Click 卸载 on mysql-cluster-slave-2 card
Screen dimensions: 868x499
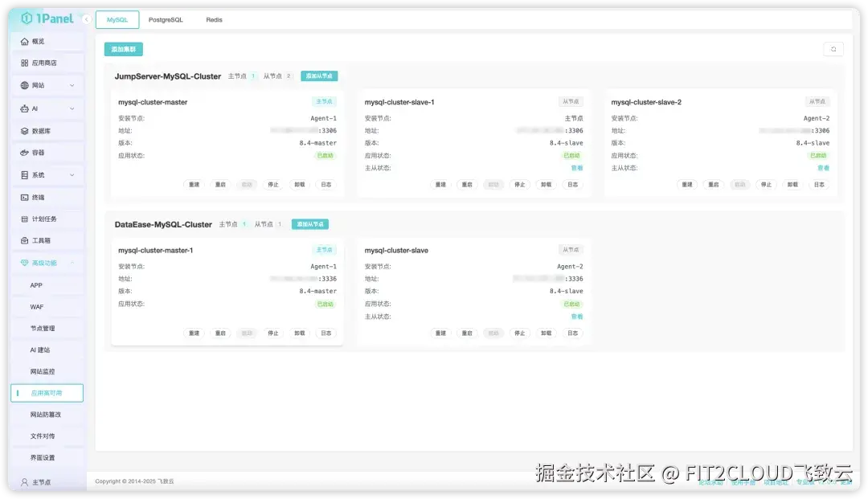point(792,185)
